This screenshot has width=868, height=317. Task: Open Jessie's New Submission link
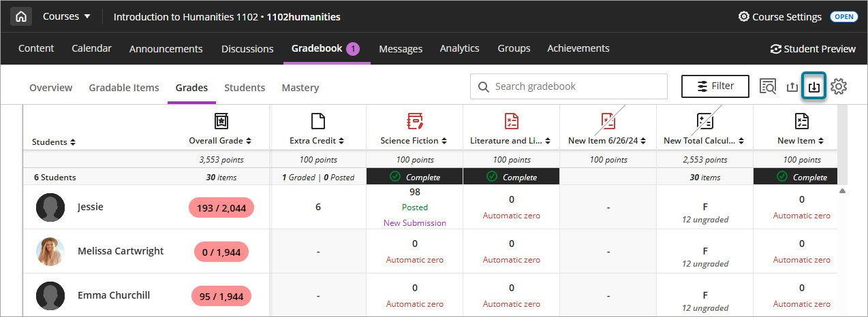click(x=414, y=222)
